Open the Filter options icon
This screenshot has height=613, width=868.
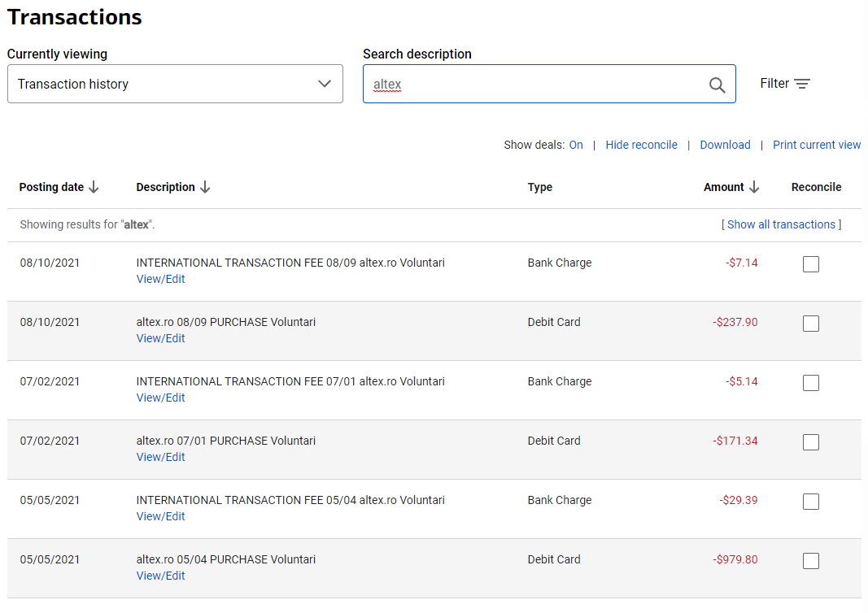802,84
